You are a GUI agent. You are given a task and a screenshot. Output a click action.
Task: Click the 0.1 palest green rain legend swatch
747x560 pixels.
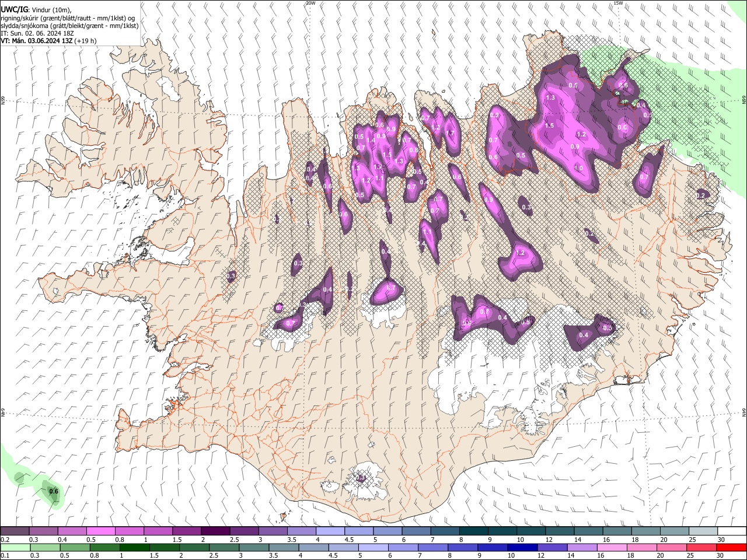pyautogui.click(x=15, y=547)
